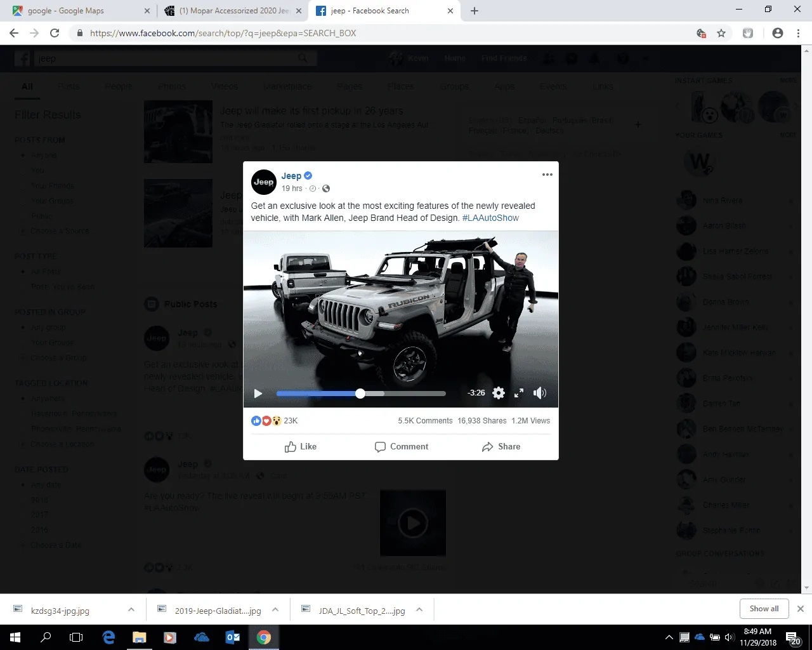Screen dimensions: 812x650
Task: Bookmark this page with the star icon
Action: (721, 33)
